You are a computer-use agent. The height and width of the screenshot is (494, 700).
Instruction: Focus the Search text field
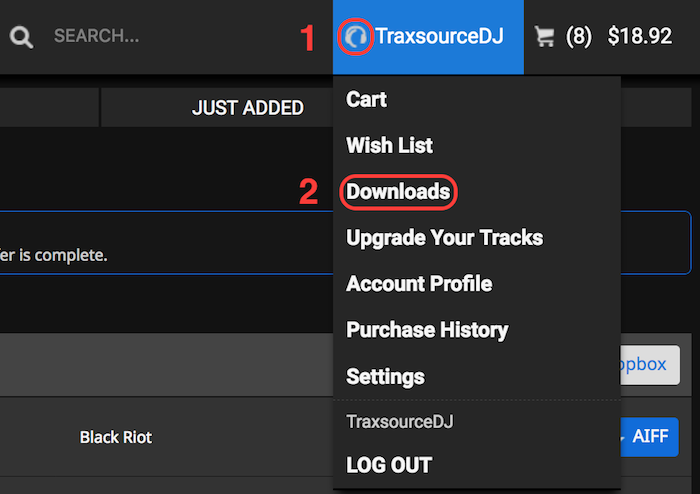pos(150,37)
